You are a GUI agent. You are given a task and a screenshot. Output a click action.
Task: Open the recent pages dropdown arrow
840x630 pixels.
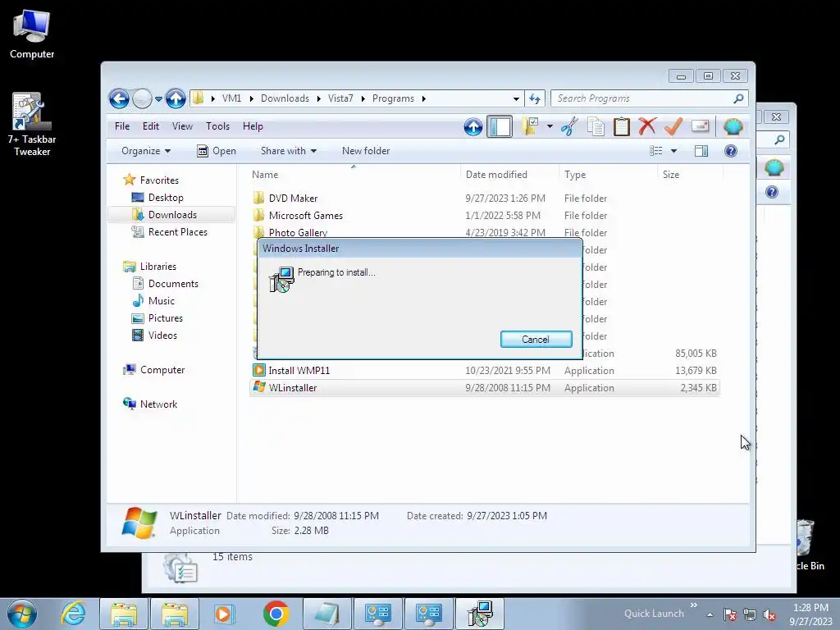[x=158, y=99]
